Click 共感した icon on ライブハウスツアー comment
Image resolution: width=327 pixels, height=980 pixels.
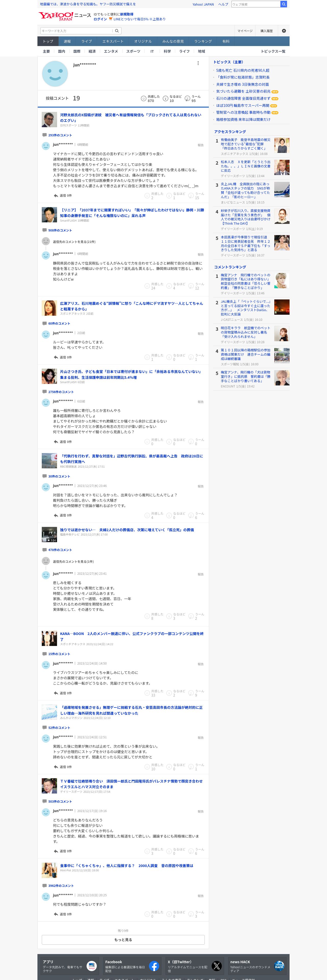click(x=147, y=693)
